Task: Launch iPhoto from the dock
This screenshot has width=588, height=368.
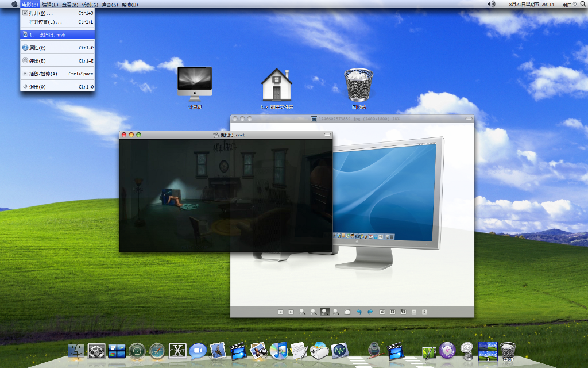Action: pos(258,351)
